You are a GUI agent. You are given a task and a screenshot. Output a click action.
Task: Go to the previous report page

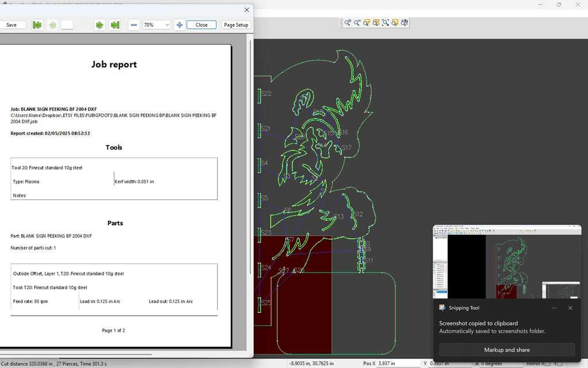tap(52, 25)
